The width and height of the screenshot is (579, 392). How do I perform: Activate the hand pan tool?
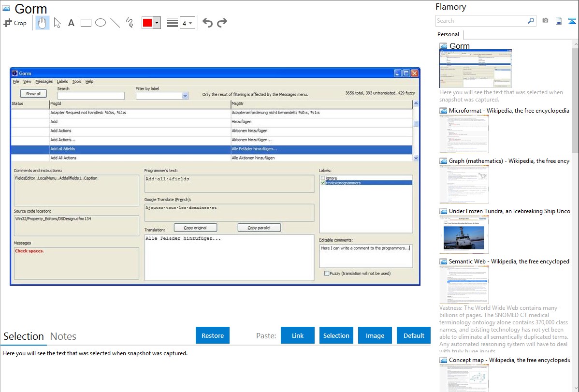click(x=43, y=23)
